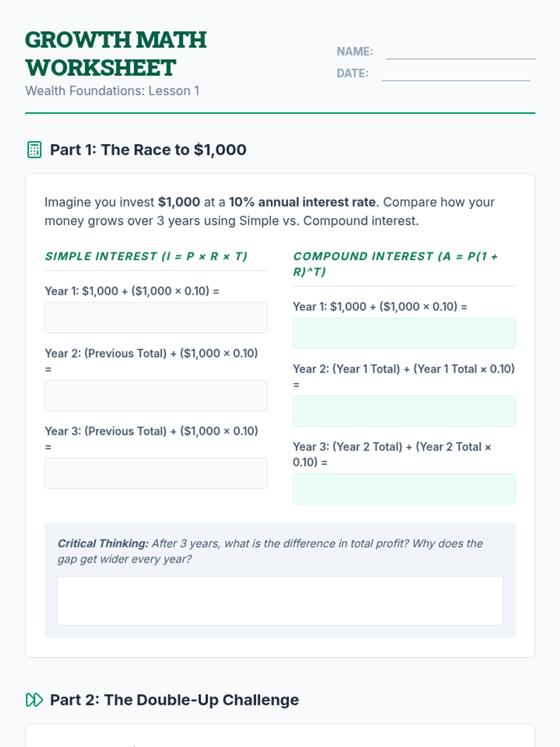The image size is (560, 747).
Task: Click the DATE input line
Action: pos(455,74)
